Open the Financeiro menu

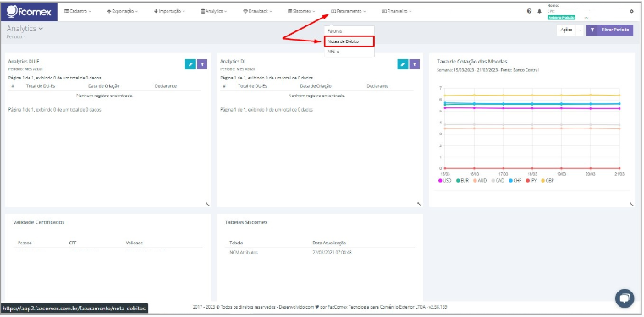396,12
